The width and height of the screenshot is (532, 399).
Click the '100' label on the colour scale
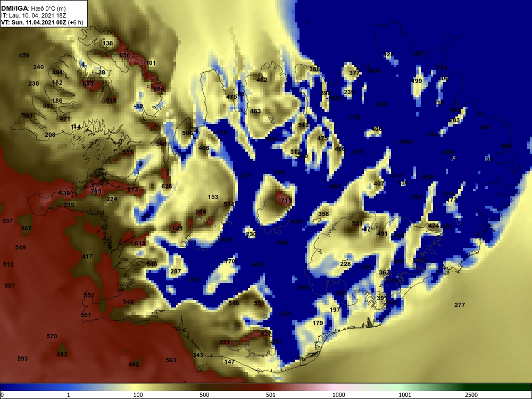point(138,395)
